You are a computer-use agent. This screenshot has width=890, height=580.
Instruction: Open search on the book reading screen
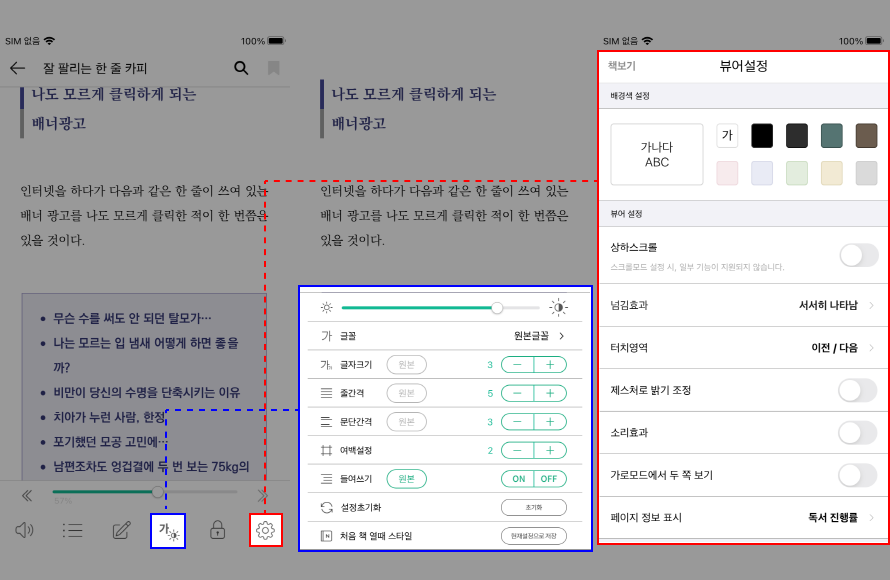pyautogui.click(x=241, y=68)
